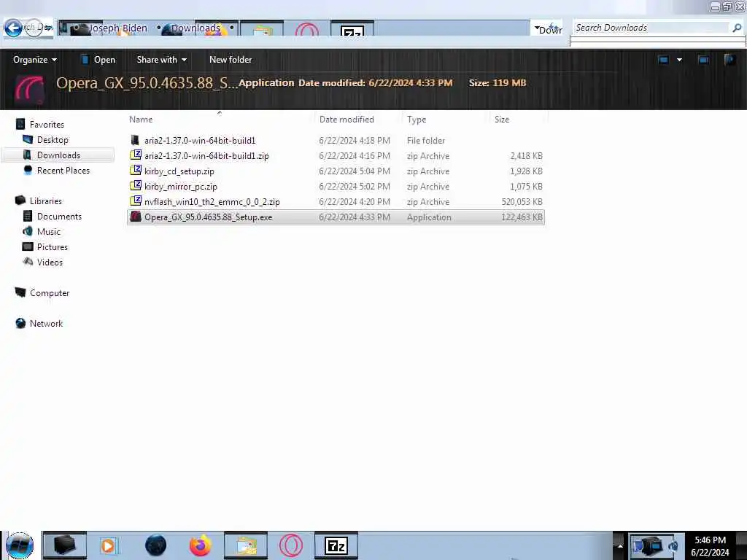Click in the Search Downloads field
The width and height of the screenshot is (747, 560).
click(x=651, y=28)
